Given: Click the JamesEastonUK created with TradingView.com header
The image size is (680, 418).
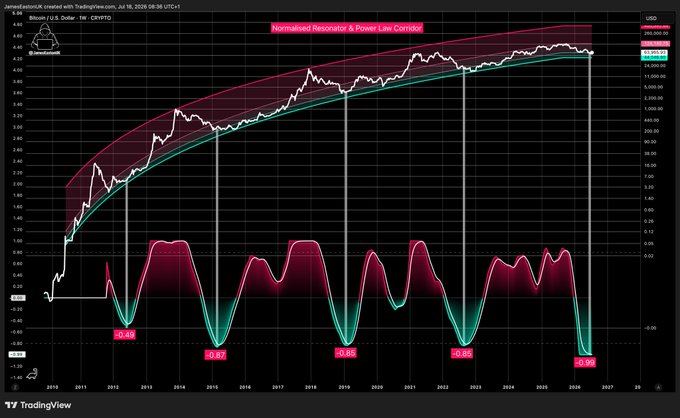Looking at the screenshot, I should pos(92,7).
